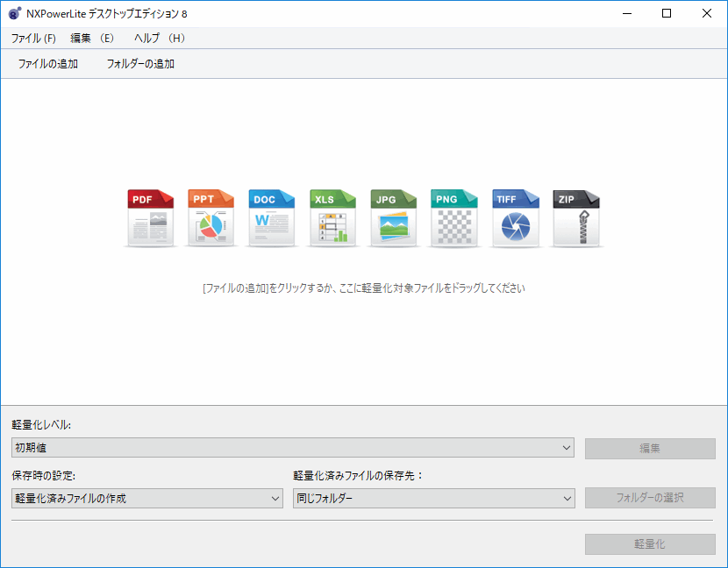This screenshot has height=568, width=728.
Task: Click the NXPowerLite app icon in title bar
Action: (x=14, y=13)
